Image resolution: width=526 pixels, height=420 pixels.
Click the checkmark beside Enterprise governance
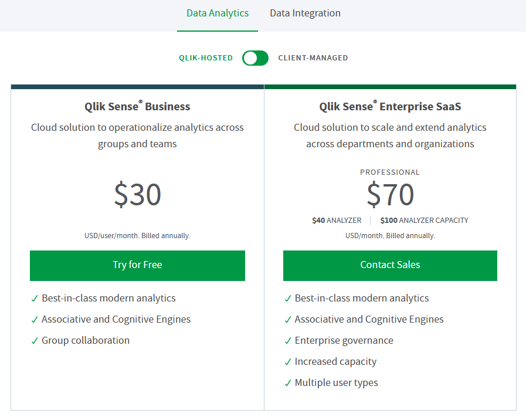(x=288, y=341)
